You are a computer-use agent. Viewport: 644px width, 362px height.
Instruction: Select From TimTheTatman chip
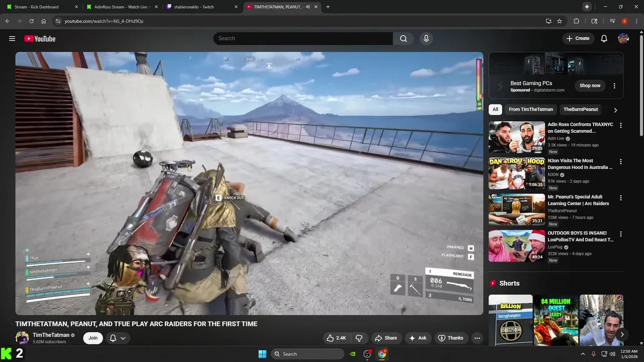pyautogui.click(x=531, y=109)
